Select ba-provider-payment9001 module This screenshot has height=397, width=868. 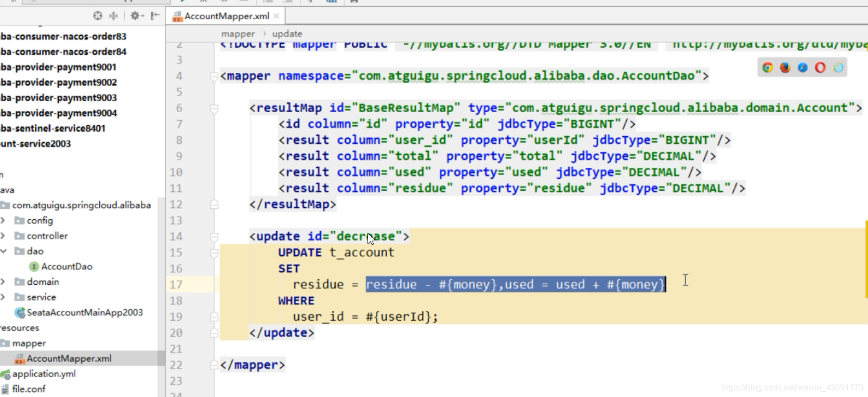59,67
